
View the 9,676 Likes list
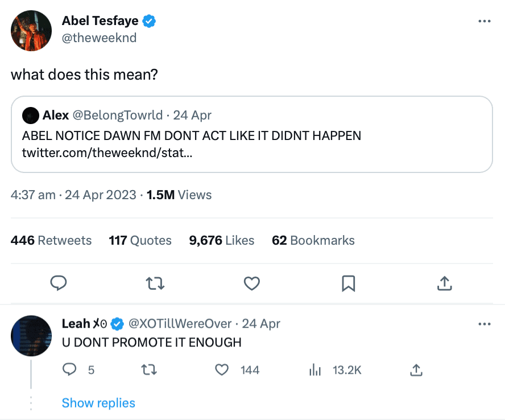point(222,241)
